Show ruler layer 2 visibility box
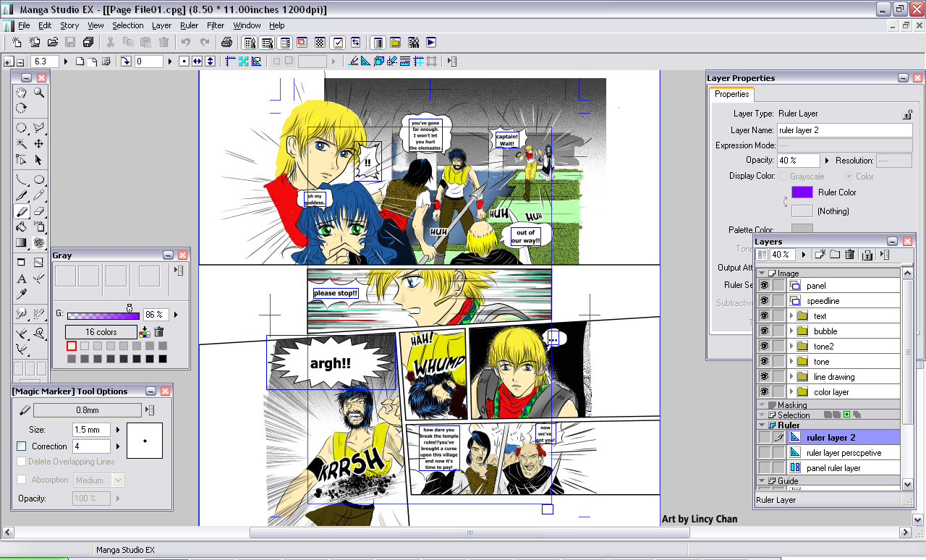926x560 pixels. tap(764, 437)
